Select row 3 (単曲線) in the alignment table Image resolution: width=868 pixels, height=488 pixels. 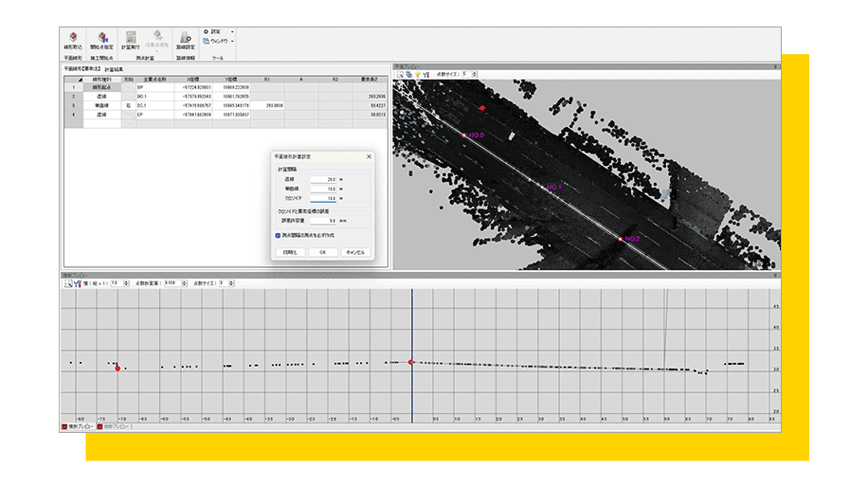102,106
